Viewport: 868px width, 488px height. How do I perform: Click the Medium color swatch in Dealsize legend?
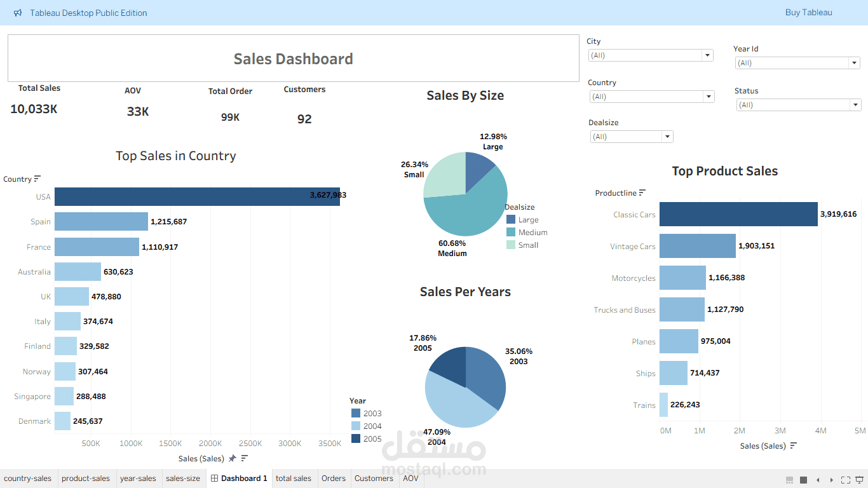[x=511, y=232]
